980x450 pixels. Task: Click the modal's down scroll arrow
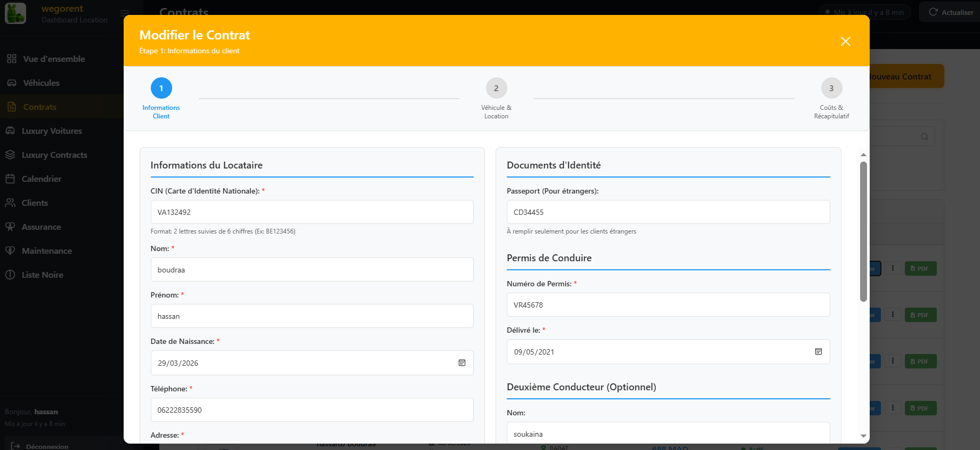(863, 436)
